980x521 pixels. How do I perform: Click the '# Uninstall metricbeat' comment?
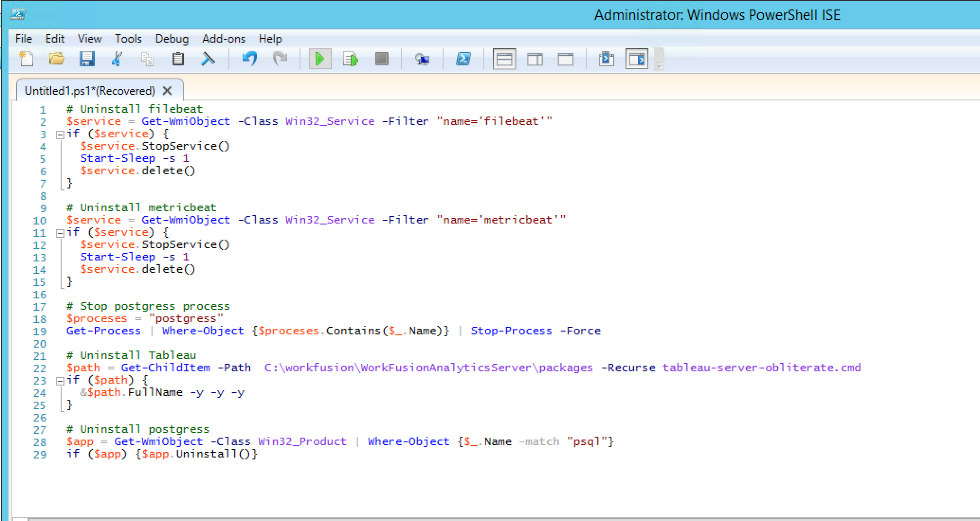point(141,207)
